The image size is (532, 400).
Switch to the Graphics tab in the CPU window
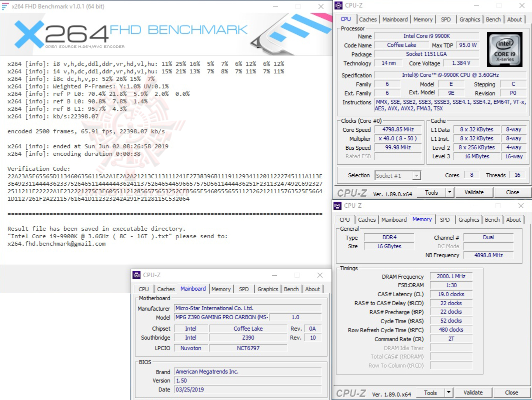(469, 19)
